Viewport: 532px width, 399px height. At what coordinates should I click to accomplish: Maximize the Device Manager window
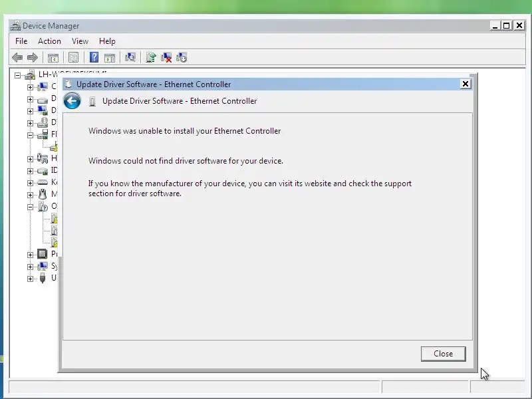point(507,25)
